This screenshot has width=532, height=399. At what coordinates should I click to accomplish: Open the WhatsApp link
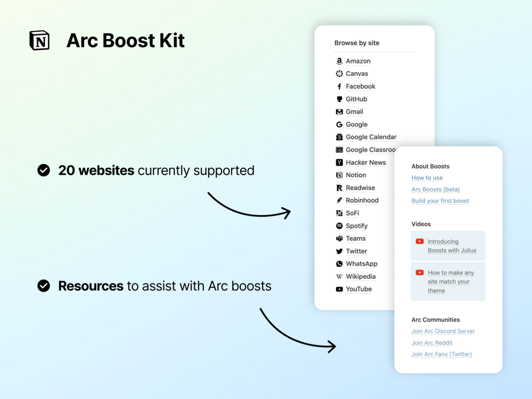tap(362, 264)
